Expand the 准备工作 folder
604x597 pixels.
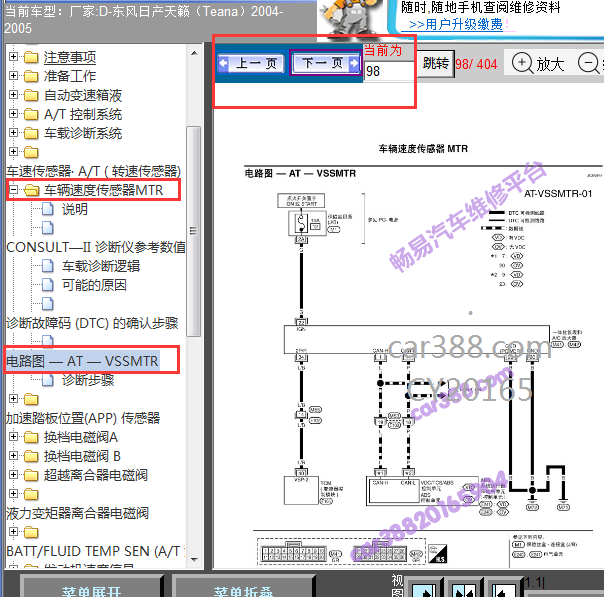coord(13,75)
